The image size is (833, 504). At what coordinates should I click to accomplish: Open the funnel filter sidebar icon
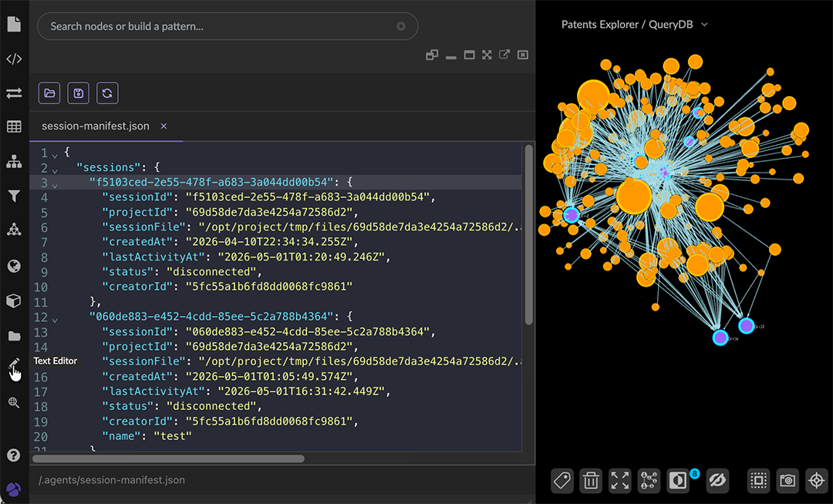(x=14, y=197)
